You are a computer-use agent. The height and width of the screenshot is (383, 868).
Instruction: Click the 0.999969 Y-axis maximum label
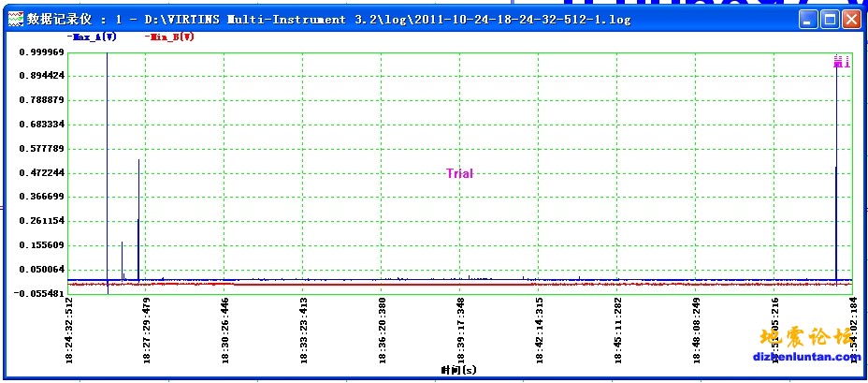(x=42, y=52)
